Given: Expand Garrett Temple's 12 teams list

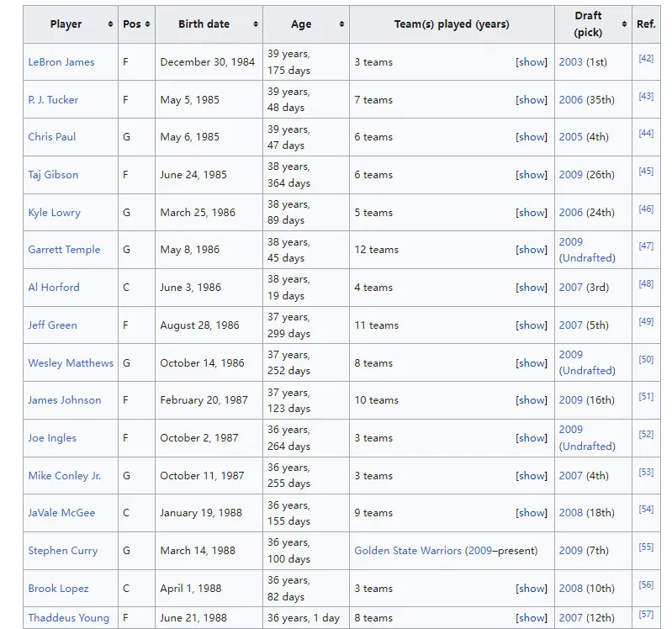Looking at the screenshot, I should coord(532,250).
